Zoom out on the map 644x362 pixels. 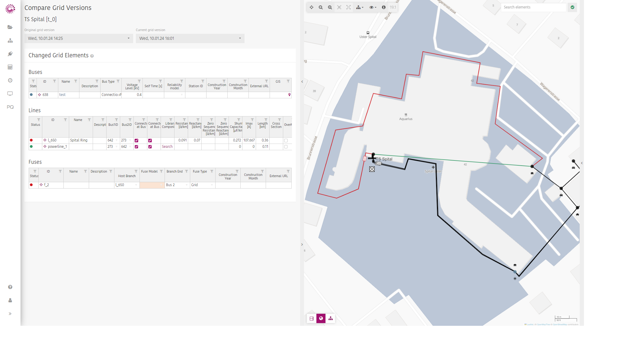click(321, 7)
